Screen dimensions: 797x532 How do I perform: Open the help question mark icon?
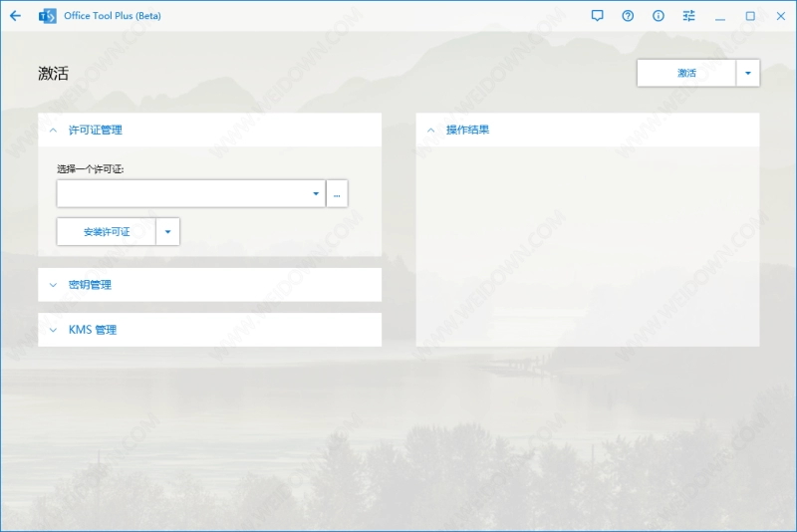[628, 16]
